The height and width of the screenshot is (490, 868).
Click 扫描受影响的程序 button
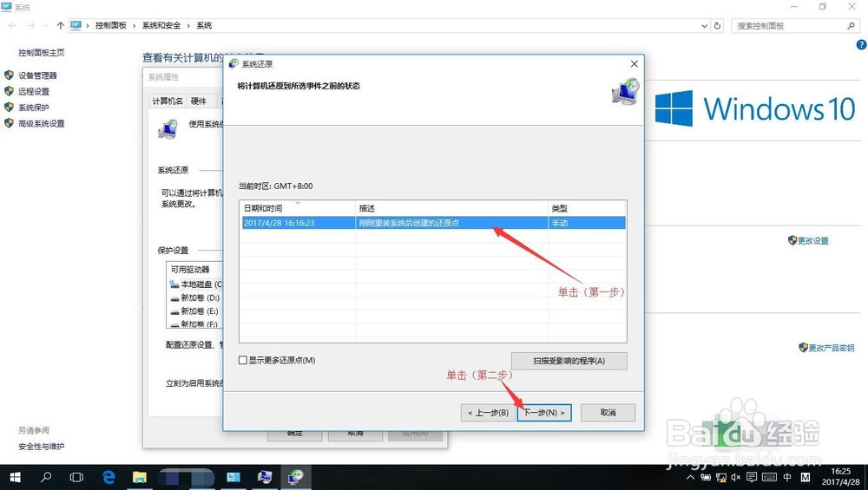[569, 361]
